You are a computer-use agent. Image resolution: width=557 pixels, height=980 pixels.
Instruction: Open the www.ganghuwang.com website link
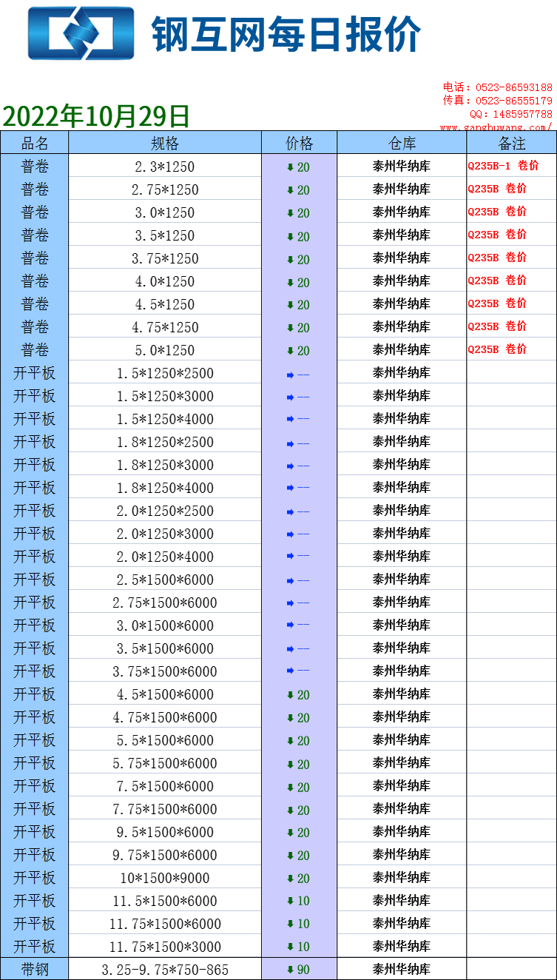[496, 127]
